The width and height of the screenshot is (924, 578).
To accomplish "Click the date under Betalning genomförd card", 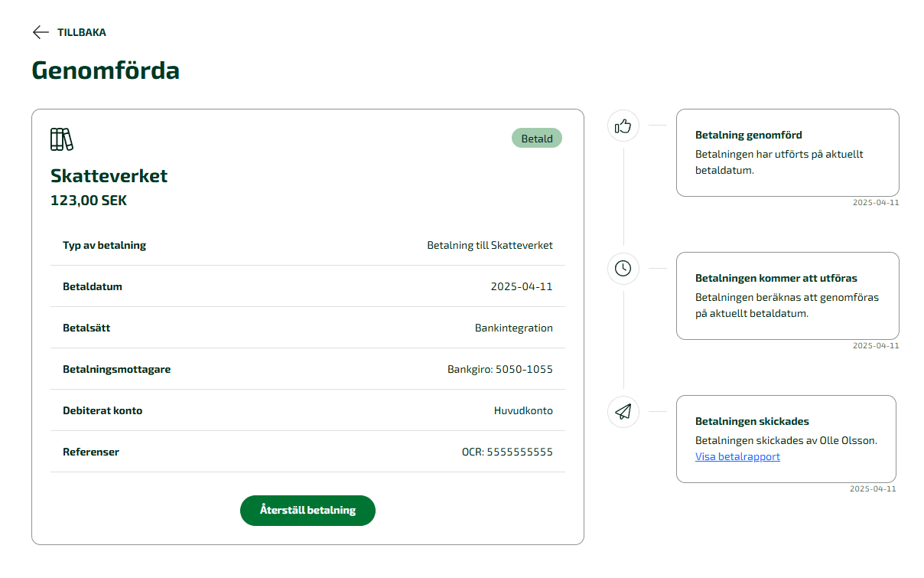I will [x=876, y=203].
